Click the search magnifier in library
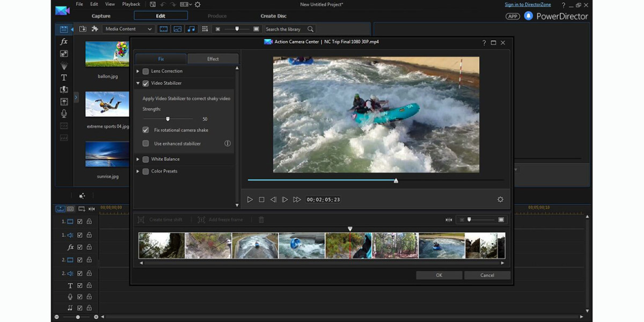 [x=310, y=29]
